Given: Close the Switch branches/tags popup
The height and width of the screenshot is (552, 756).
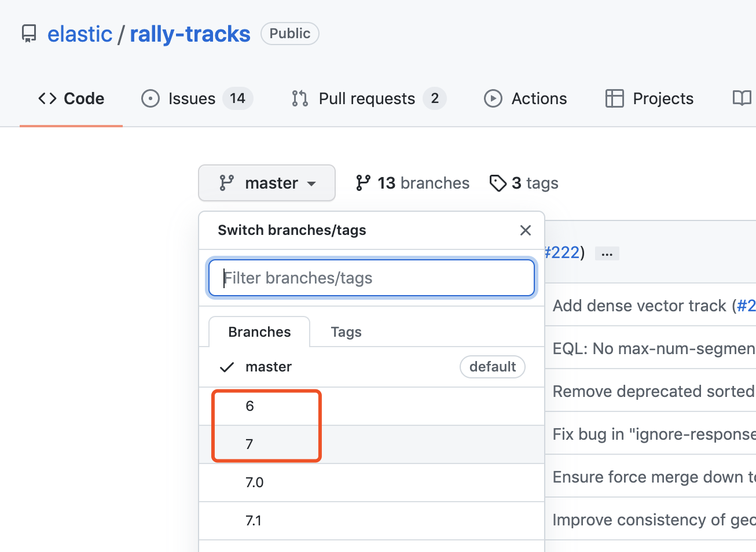Looking at the screenshot, I should pyautogui.click(x=526, y=230).
